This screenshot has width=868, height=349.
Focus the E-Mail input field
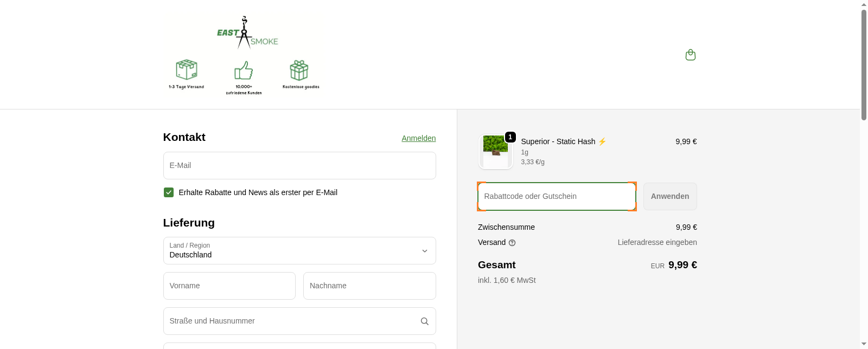pos(299,166)
